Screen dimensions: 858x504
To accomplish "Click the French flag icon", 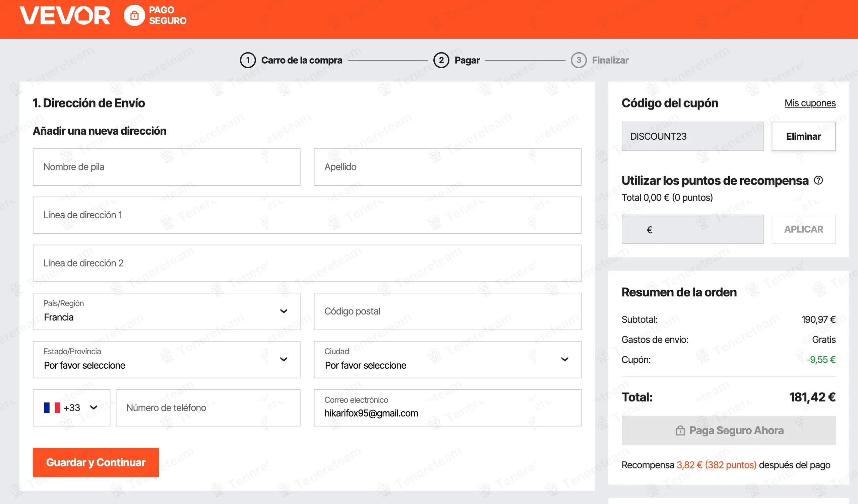I will point(52,408).
